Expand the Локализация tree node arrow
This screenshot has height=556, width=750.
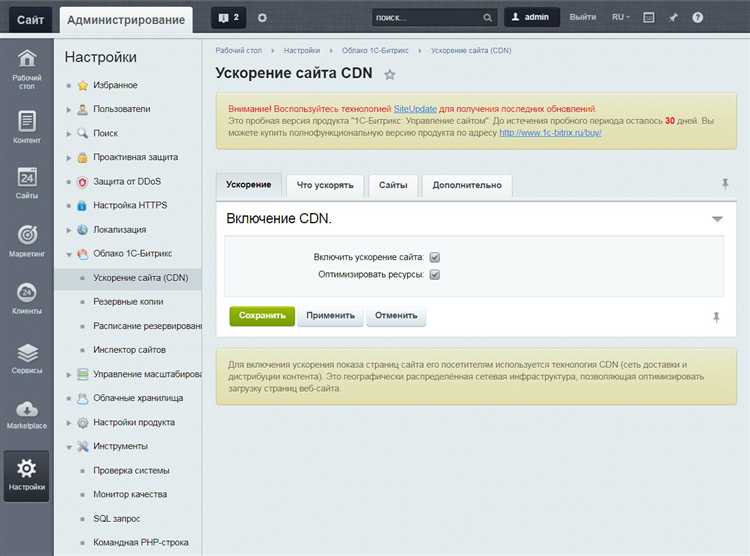tap(68, 230)
